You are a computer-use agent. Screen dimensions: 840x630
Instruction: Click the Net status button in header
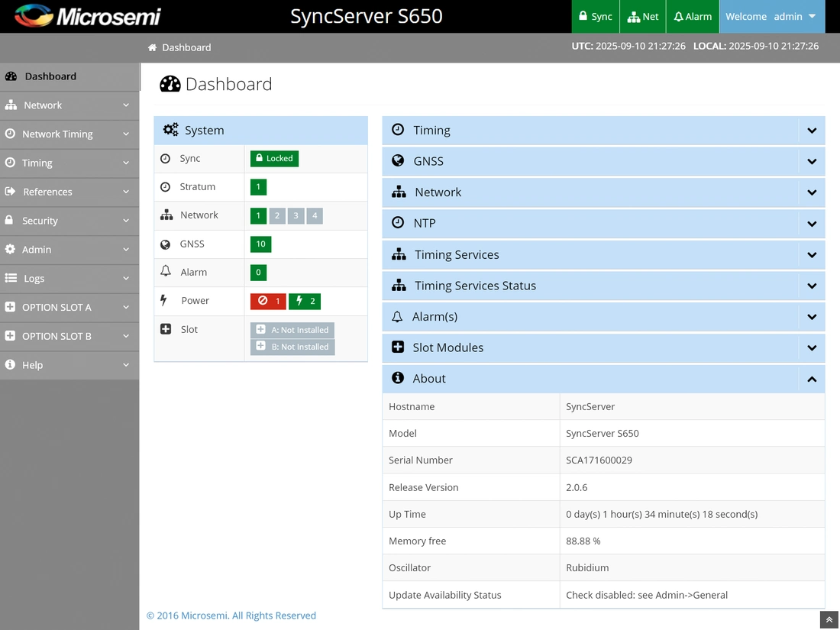coord(643,17)
